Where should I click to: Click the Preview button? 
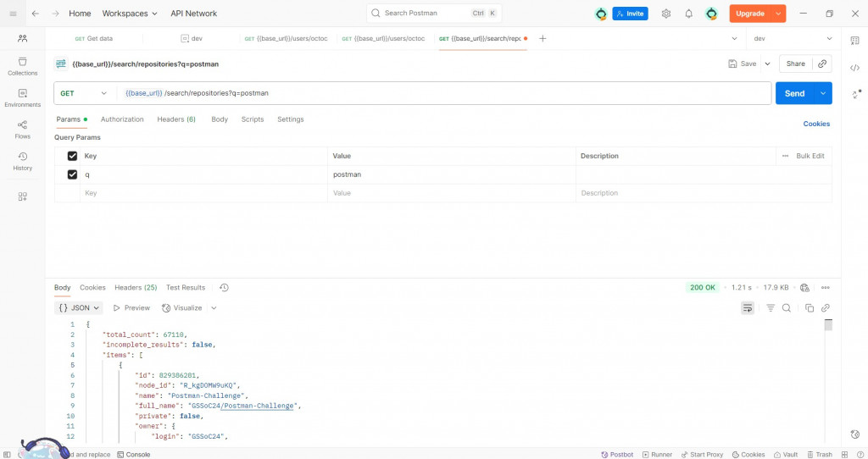click(131, 308)
